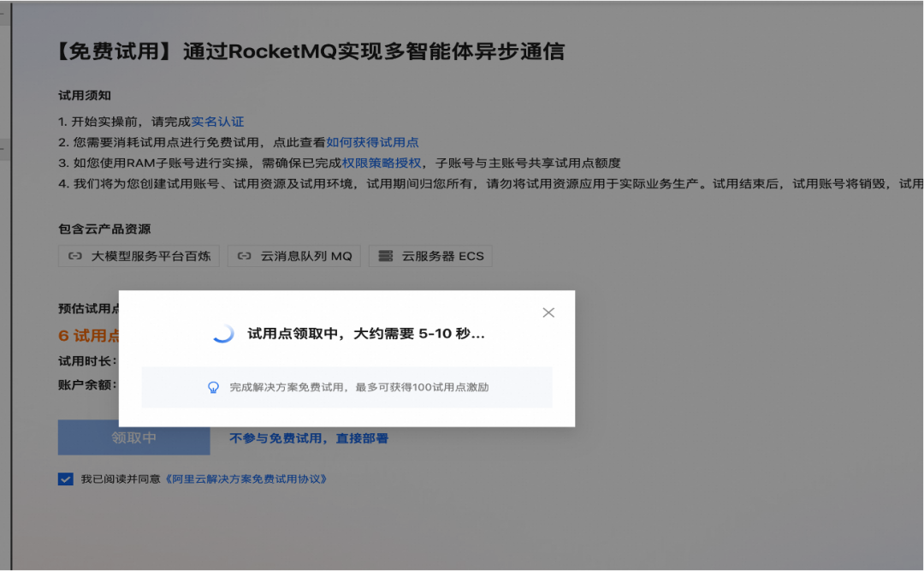The image size is (924, 571).
Task: Click the 云服务器 ECS resource chip
Action: (430, 255)
